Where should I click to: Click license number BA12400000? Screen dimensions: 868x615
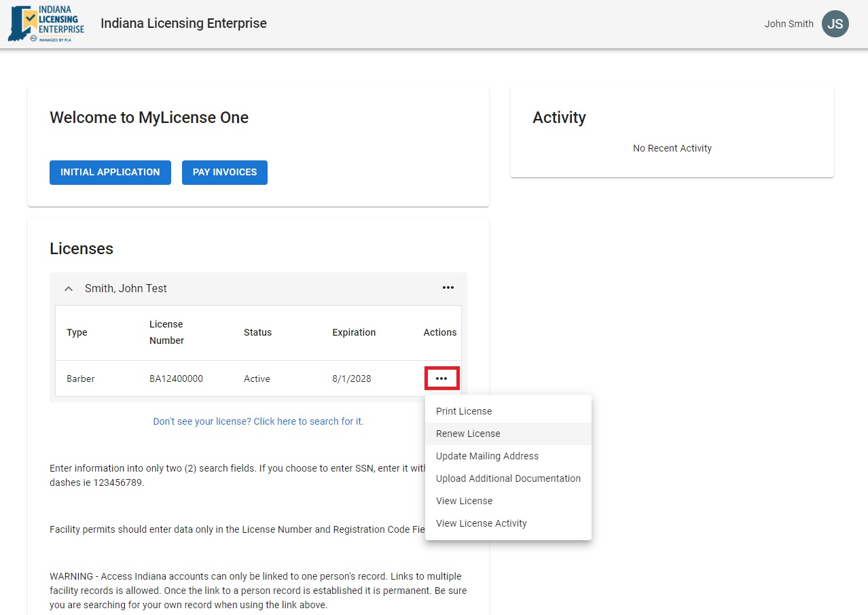(x=176, y=379)
